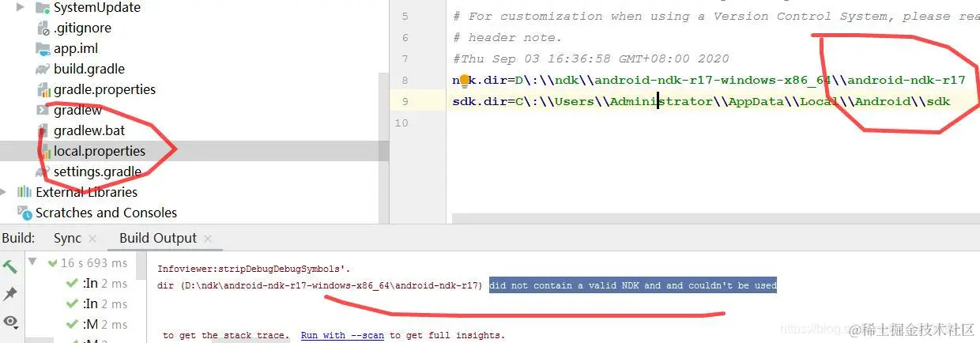Click the SystemUpdate folder icon

pyautogui.click(x=42, y=8)
